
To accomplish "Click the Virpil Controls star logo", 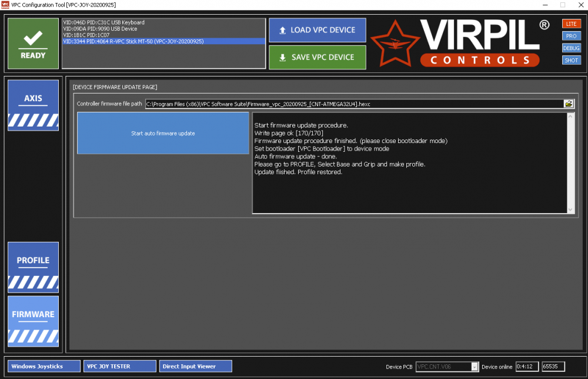I will pos(395,44).
